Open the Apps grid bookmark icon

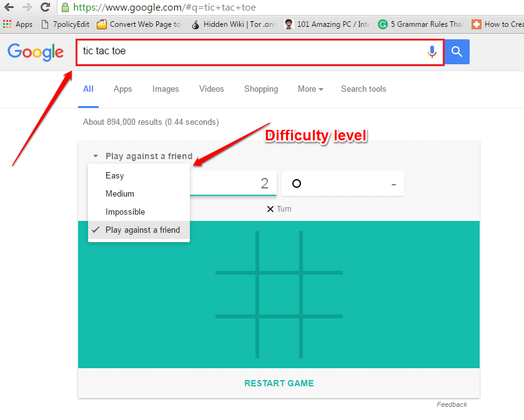(7, 24)
